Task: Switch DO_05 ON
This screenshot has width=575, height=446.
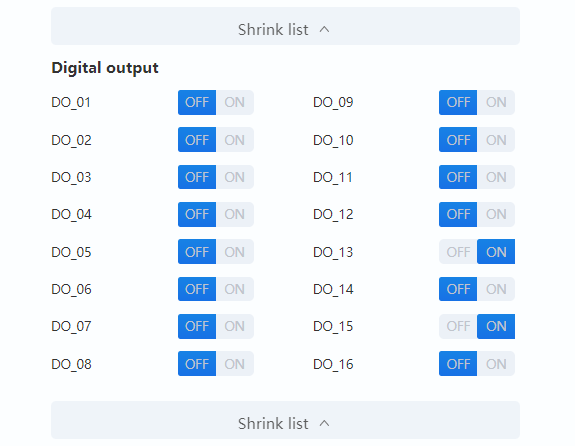Action: (235, 252)
